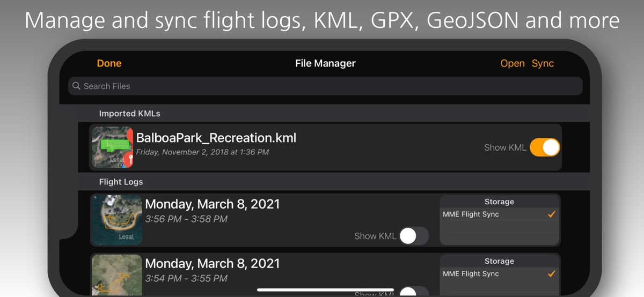Tap the Flight Logs section header
The width and height of the screenshot is (644, 297).
pos(121,182)
